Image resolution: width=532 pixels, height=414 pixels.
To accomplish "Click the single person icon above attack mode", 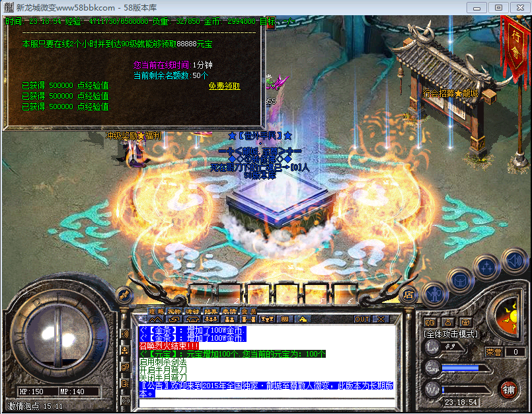I will (448, 322).
